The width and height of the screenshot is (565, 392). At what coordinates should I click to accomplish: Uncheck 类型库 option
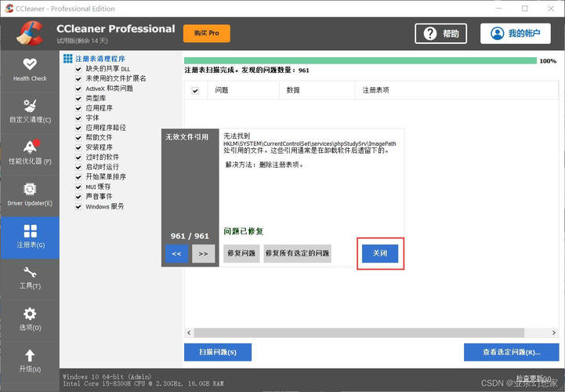(x=78, y=99)
